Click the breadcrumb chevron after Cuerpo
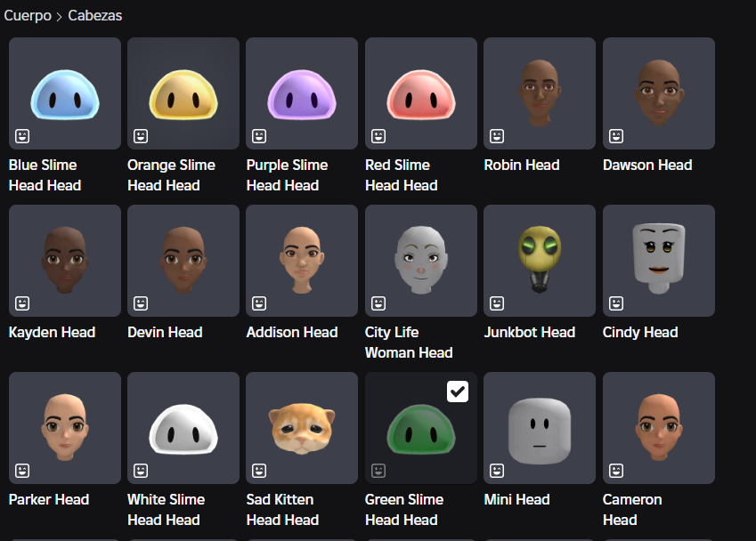Image resolution: width=756 pixels, height=541 pixels. [60, 17]
